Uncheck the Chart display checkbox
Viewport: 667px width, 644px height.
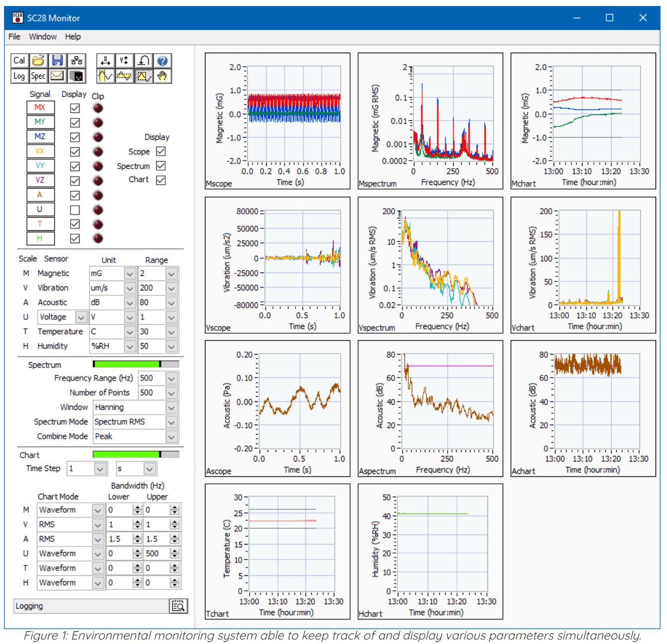161,180
